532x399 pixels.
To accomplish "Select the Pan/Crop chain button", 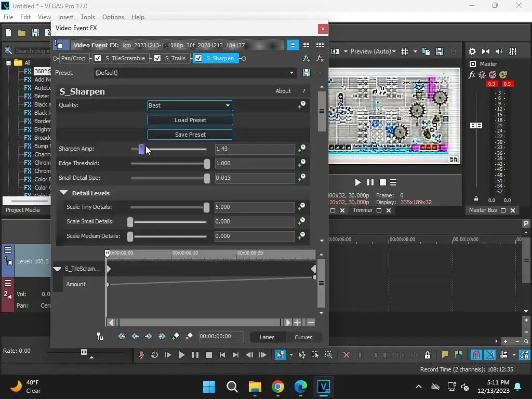I will pos(73,58).
